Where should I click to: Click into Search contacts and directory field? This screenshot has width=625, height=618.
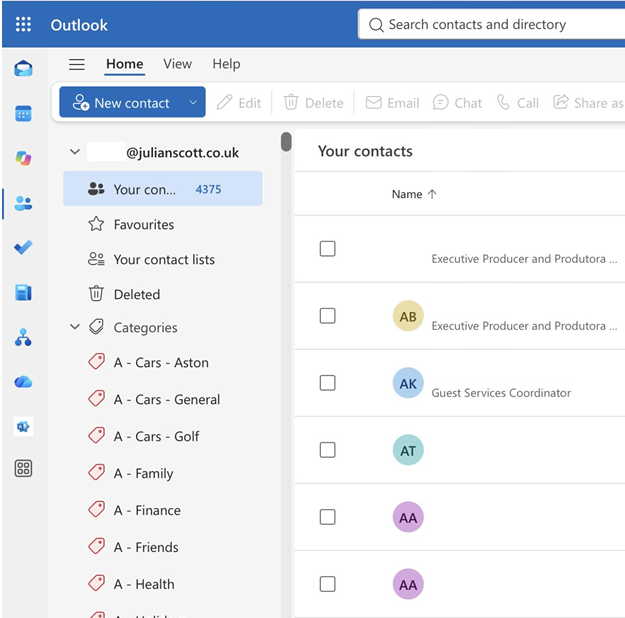491,24
